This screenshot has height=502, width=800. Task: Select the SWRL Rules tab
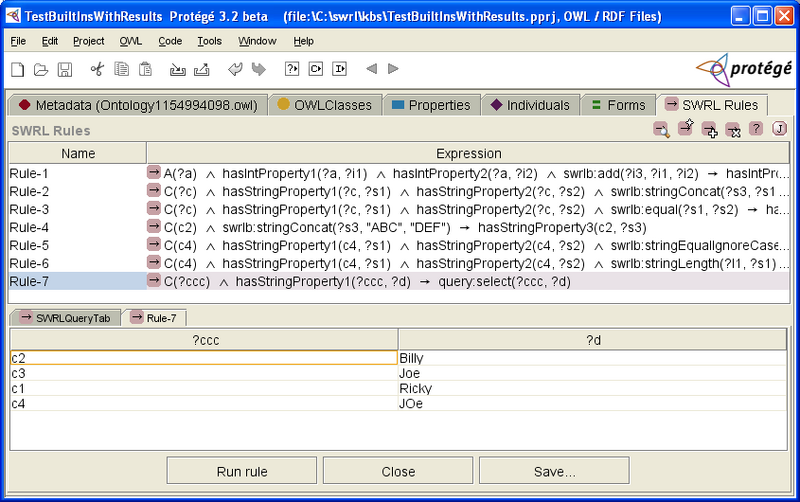coord(712,105)
